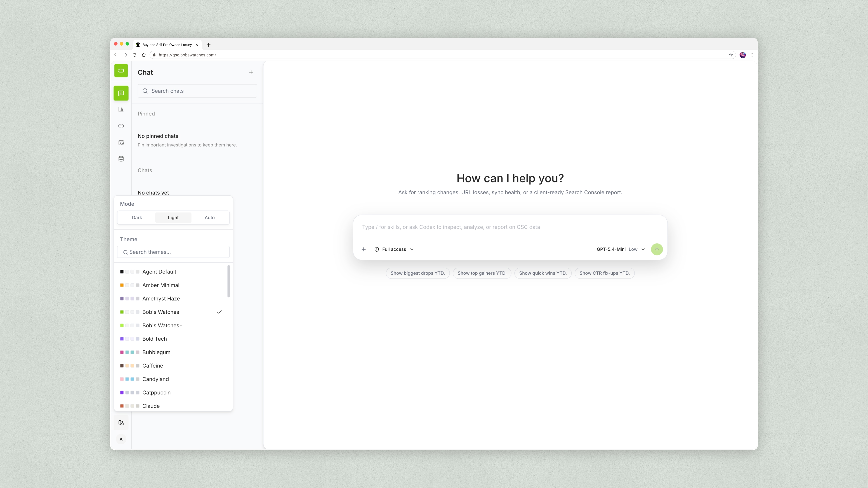Click the magnifier in Search themes field
The width and height of the screenshot is (868, 488).
[125, 252]
